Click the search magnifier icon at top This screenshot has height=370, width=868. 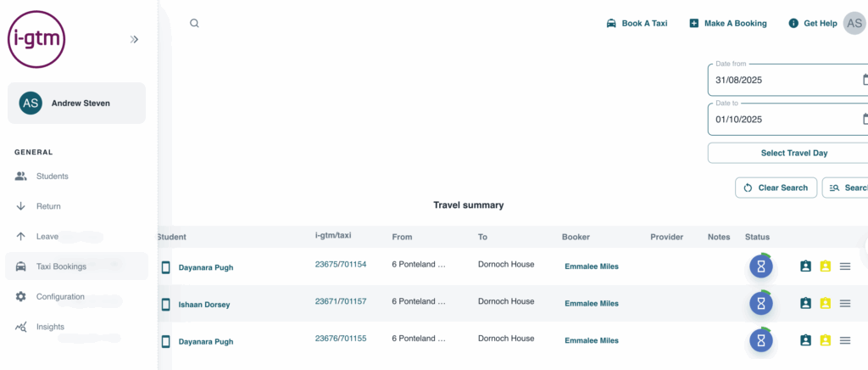[x=194, y=23]
